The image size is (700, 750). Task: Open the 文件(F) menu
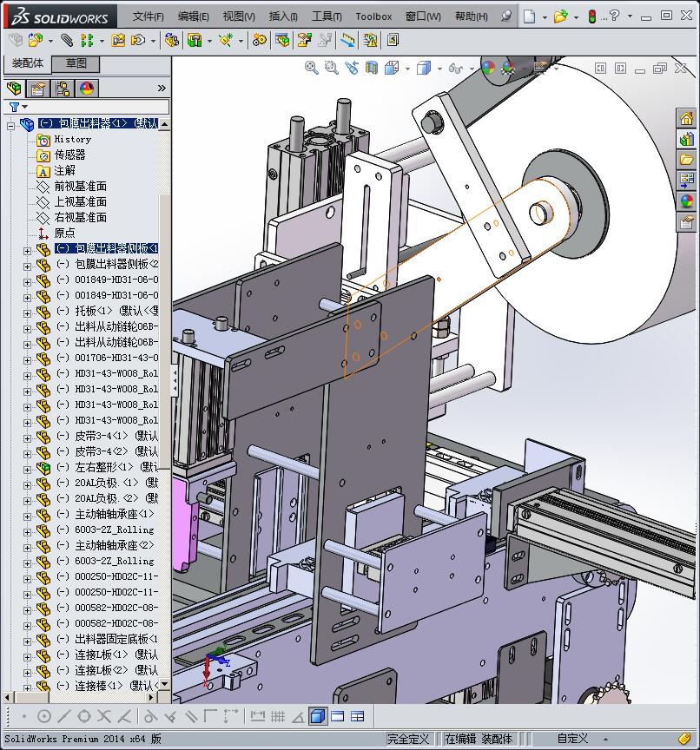tap(149, 16)
